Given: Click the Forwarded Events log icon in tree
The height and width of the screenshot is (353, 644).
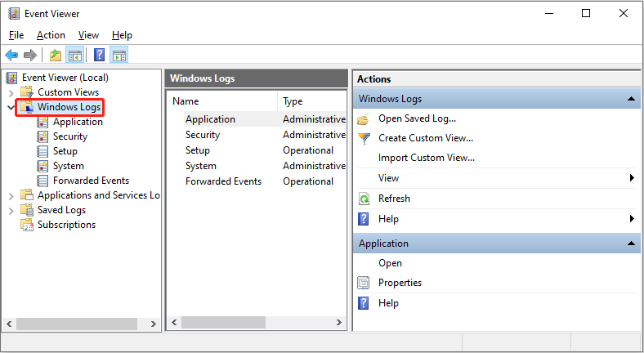Looking at the screenshot, I should [x=42, y=181].
